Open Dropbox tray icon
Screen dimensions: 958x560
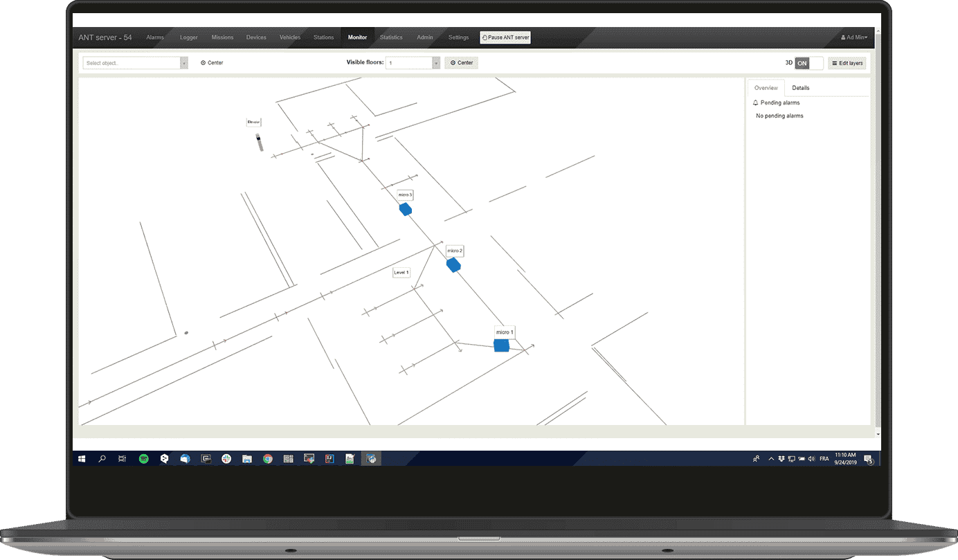point(781,459)
